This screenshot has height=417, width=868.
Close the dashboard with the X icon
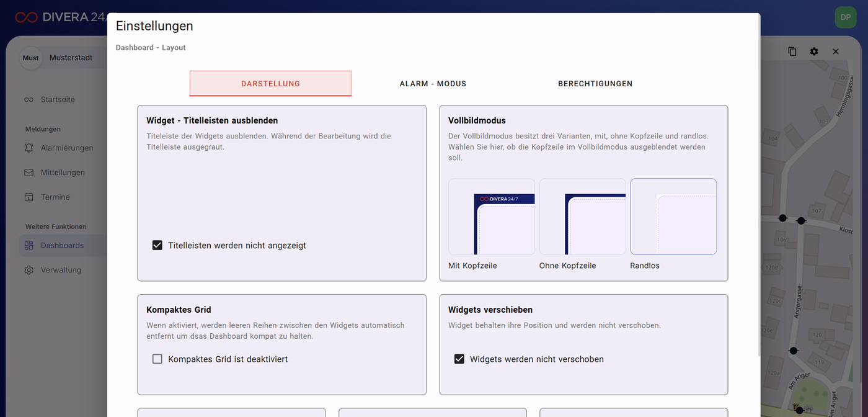point(836,52)
